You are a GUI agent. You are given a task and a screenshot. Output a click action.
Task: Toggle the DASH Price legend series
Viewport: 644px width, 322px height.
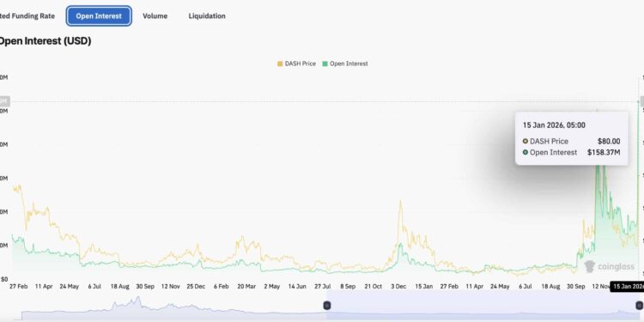[296, 64]
